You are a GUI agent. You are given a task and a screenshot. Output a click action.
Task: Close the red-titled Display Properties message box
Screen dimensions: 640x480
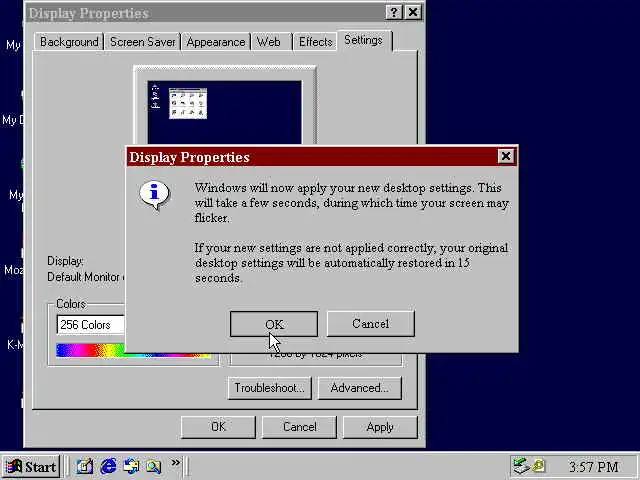(x=506, y=156)
